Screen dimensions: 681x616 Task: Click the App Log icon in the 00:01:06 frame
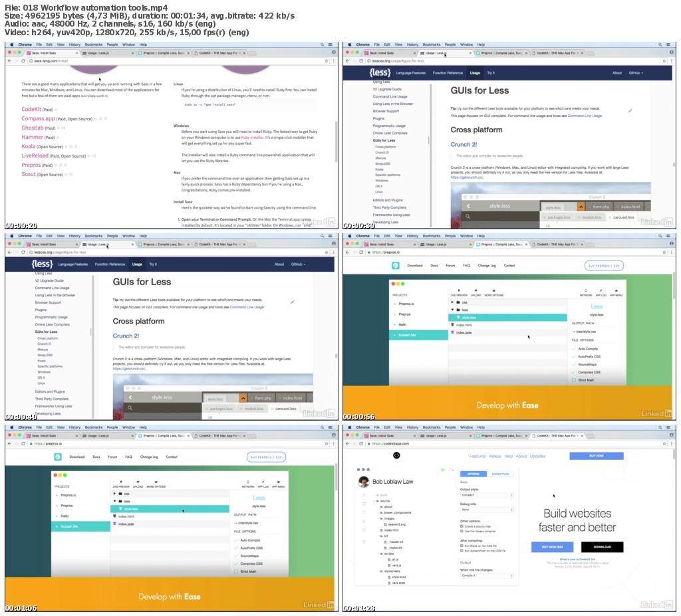pos(263,482)
